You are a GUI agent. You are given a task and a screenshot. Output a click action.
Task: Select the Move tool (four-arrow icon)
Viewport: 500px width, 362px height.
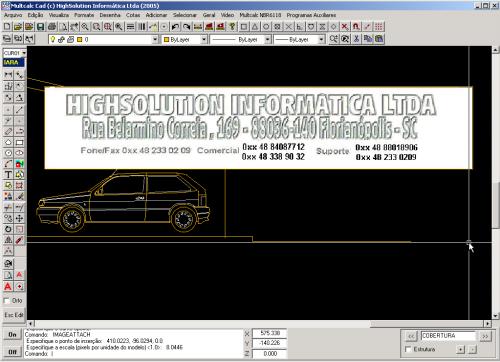pos(19,218)
